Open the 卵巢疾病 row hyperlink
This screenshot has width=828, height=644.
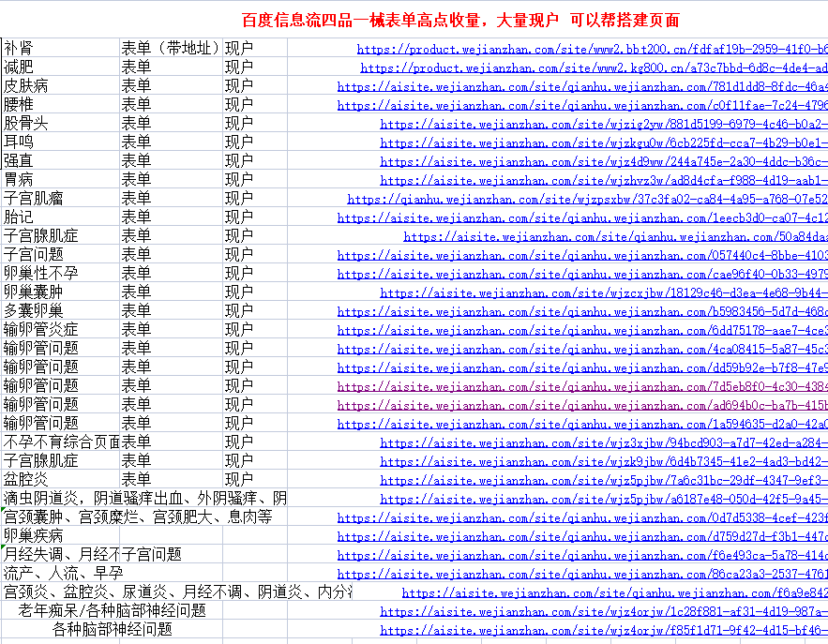click(581, 536)
